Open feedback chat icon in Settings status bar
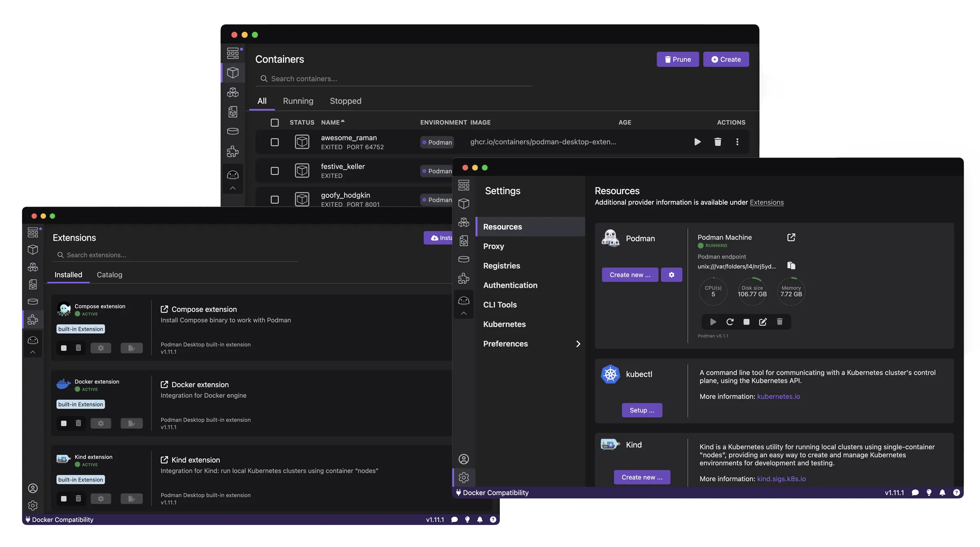Screen dimensions: 980x547 point(915,493)
